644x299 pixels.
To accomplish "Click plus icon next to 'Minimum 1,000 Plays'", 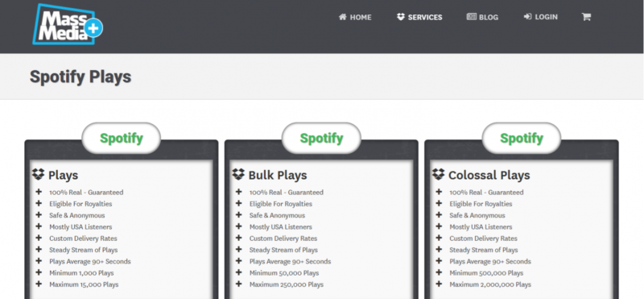I will click(39, 272).
